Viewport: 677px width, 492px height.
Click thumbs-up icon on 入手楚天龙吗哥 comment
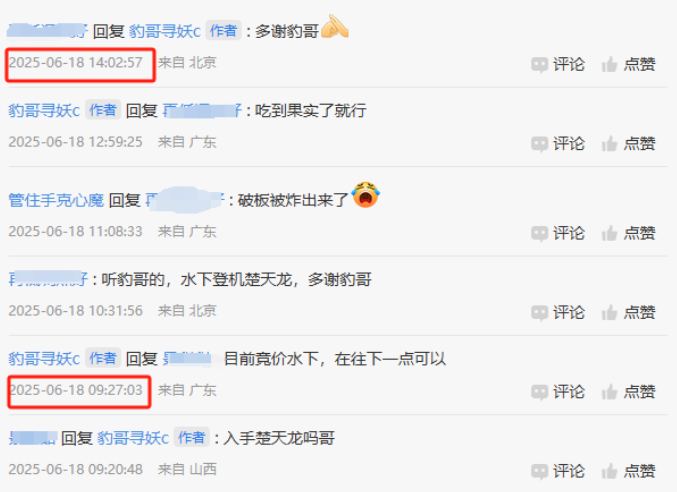pos(609,471)
